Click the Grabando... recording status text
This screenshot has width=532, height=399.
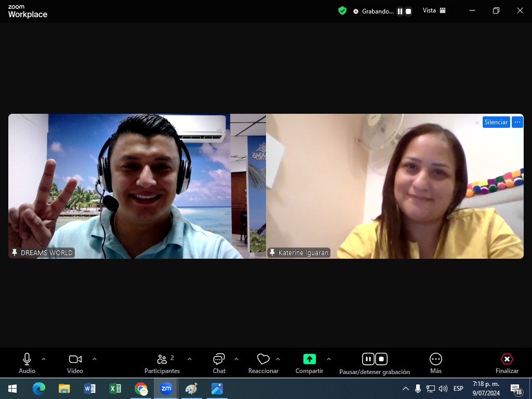coord(378,11)
